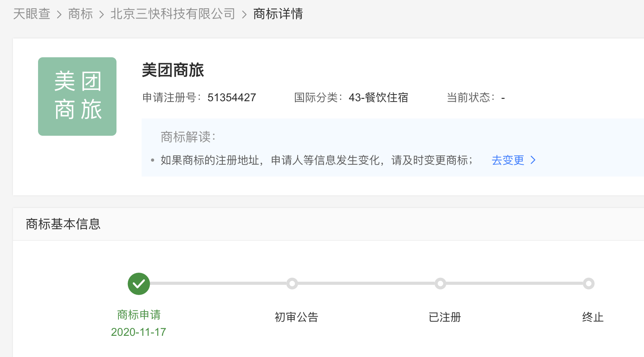The image size is (644, 357).
Task: Click the 已注册 timeline circle
Action: click(x=440, y=284)
